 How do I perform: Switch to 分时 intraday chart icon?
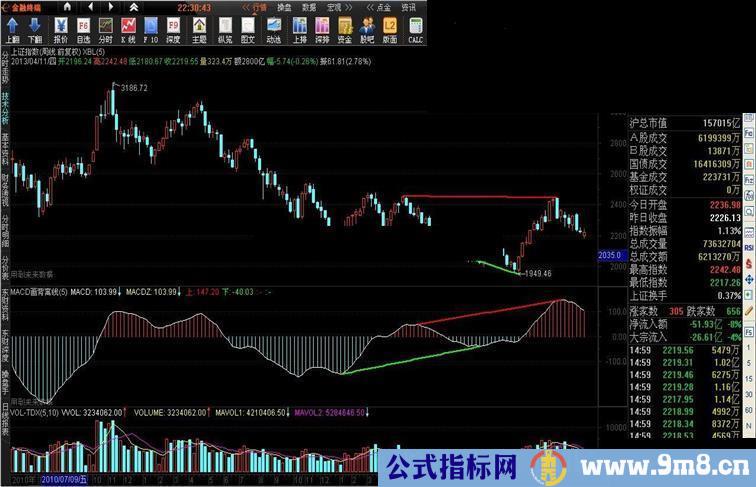coord(105,30)
